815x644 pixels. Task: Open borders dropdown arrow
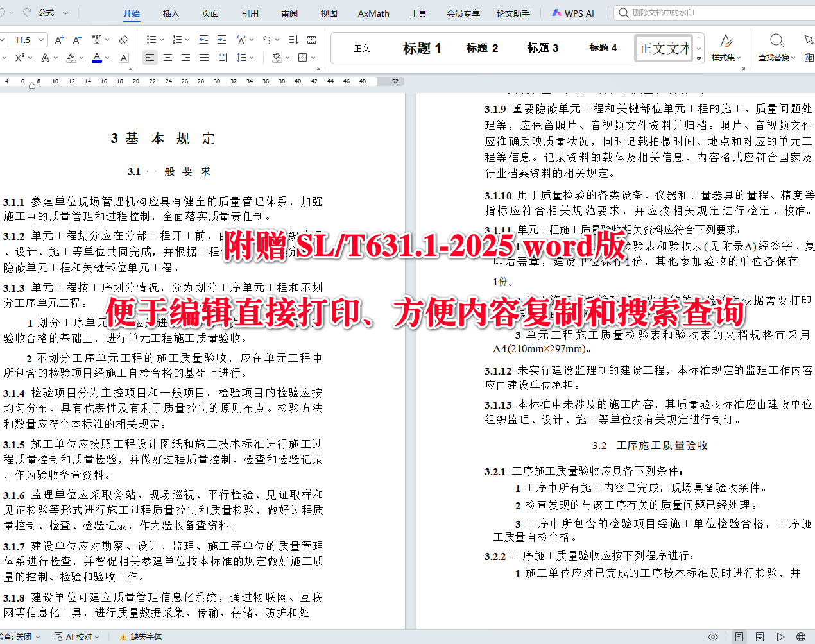click(313, 58)
